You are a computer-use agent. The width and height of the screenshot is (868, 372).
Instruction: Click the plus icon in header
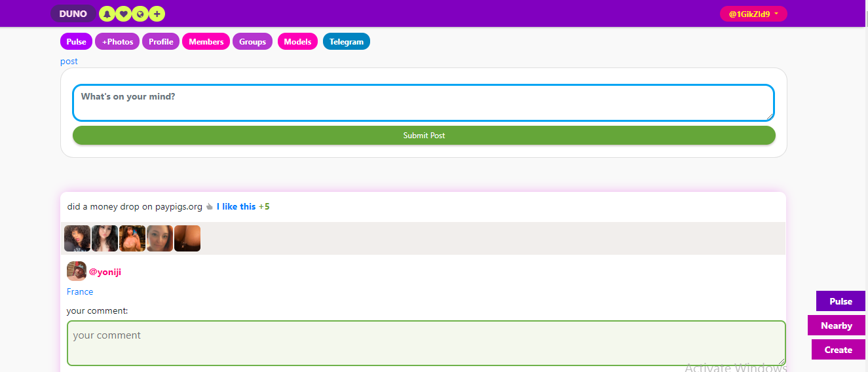[157, 14]
